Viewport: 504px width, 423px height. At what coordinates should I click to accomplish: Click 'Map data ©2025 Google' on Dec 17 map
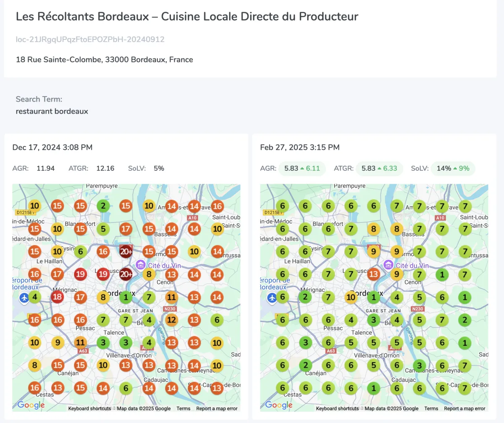click(144, 409)
